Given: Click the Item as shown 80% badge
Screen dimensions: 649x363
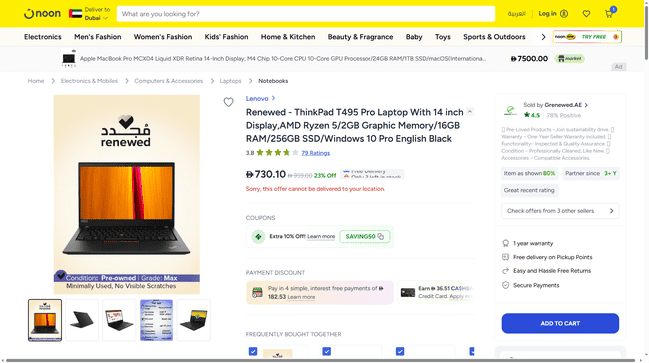Looking at the screenshot, I should (529, 173).
